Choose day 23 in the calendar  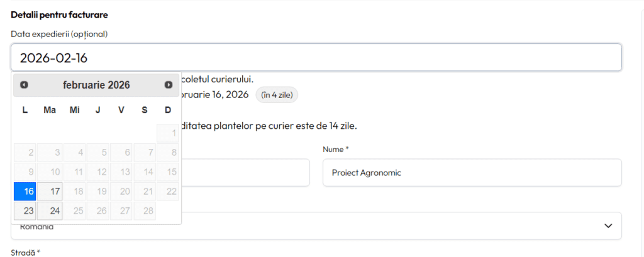pyautogui.click(x=25, y=211)
